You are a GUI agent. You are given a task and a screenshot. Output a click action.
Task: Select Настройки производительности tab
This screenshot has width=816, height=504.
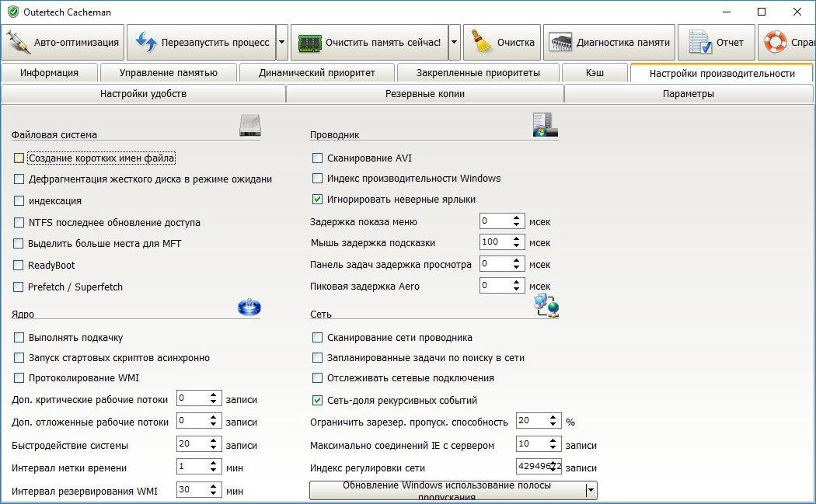[x=722, y=73]
